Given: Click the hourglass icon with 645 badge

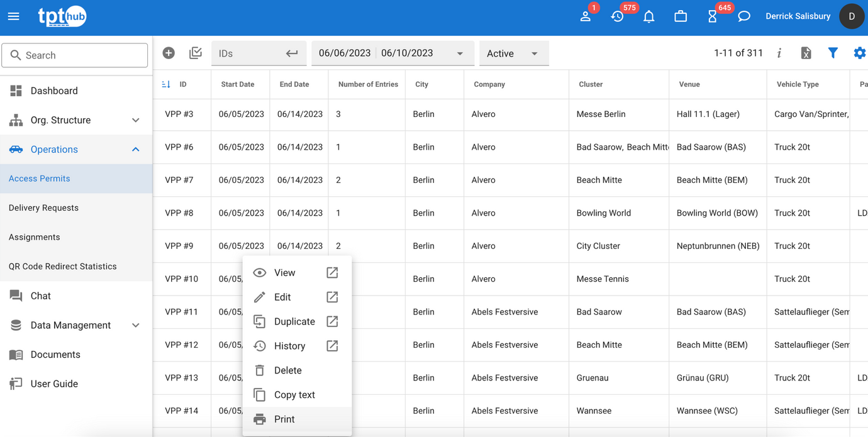Looking at the screenshot, I should [713, 16].
